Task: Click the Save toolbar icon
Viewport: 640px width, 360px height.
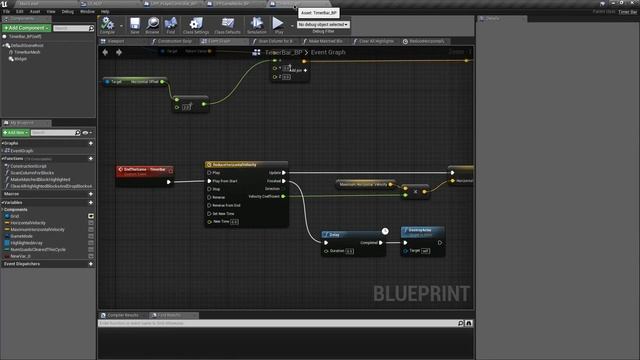Action: click(x=135, y=23)
